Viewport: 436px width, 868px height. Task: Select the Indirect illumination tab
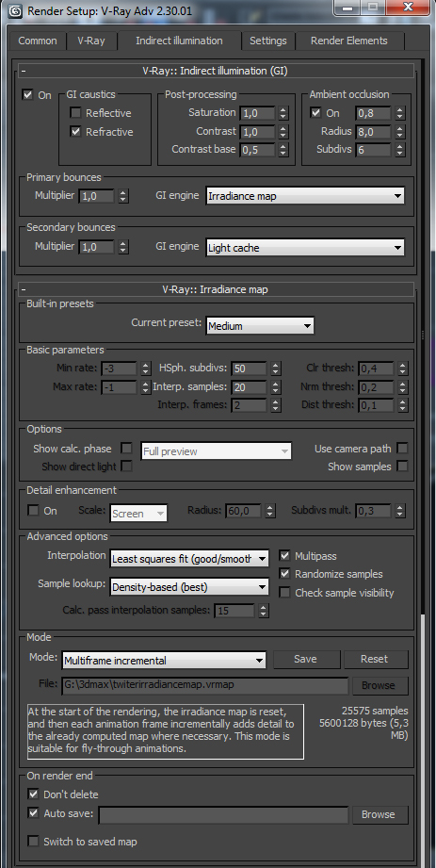[179, 41]
